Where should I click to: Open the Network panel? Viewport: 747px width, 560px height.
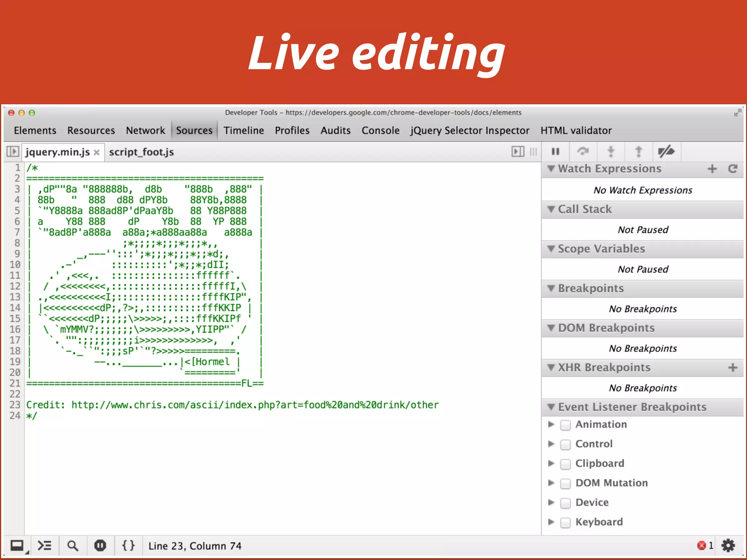point(145,131)
